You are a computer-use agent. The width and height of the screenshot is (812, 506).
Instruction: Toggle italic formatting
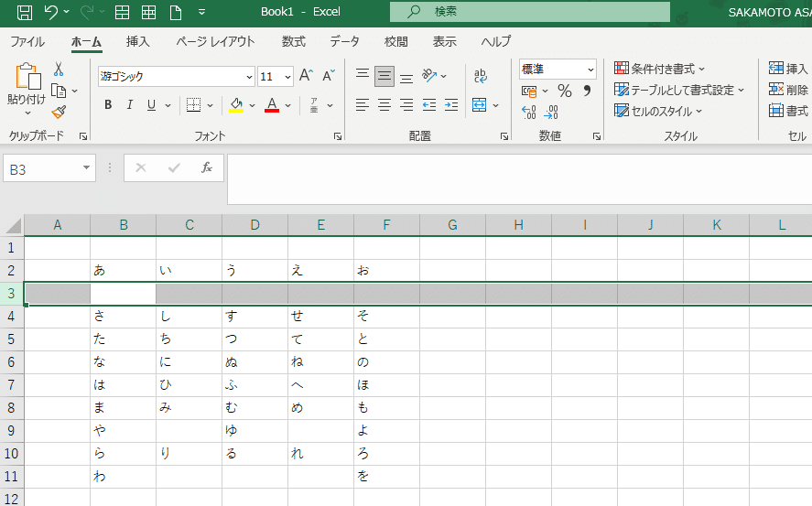[x=129, y=105]
